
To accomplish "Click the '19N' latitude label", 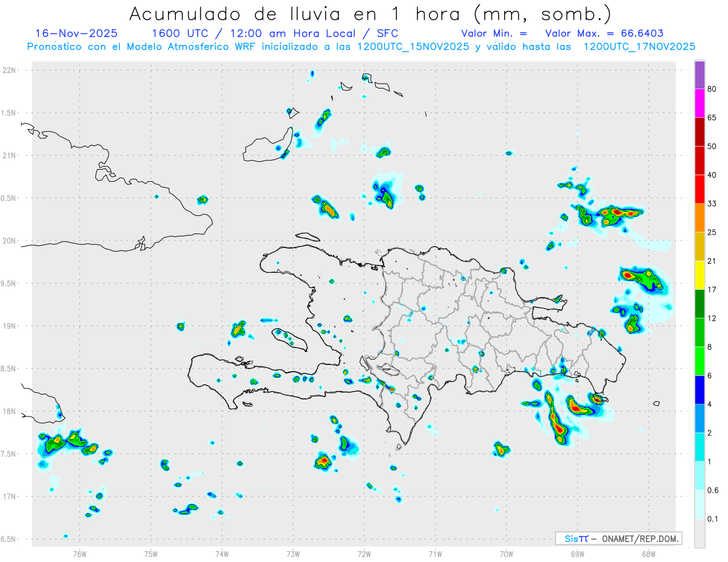I will click(8, 326).
